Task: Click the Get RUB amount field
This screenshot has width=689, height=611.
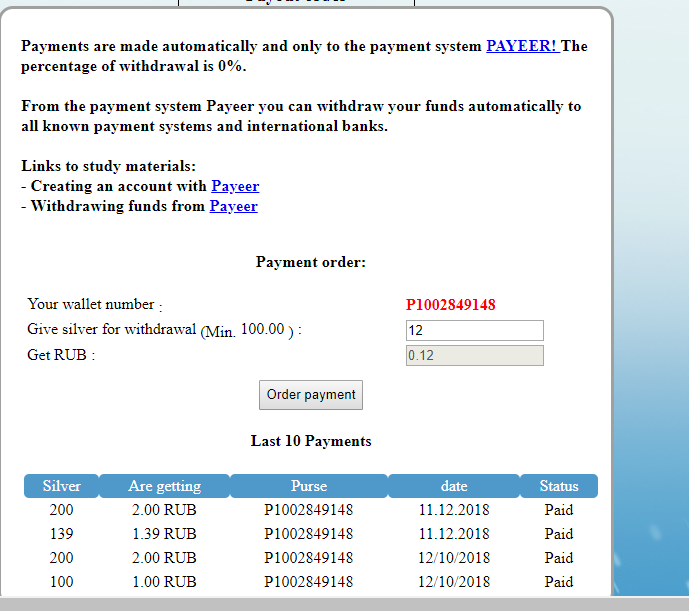Action: click(x=475, y=355)
